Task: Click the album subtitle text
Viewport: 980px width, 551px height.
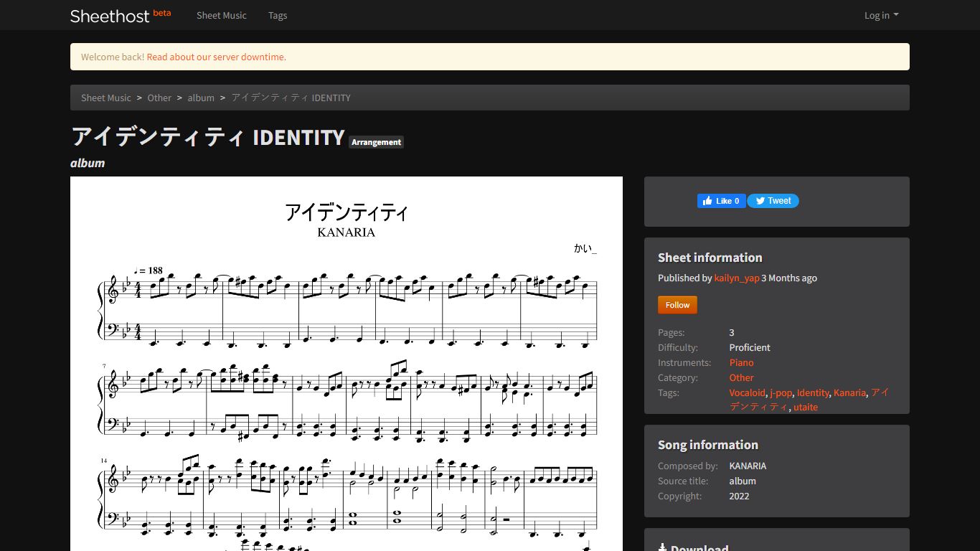Action: coord(88,163)
